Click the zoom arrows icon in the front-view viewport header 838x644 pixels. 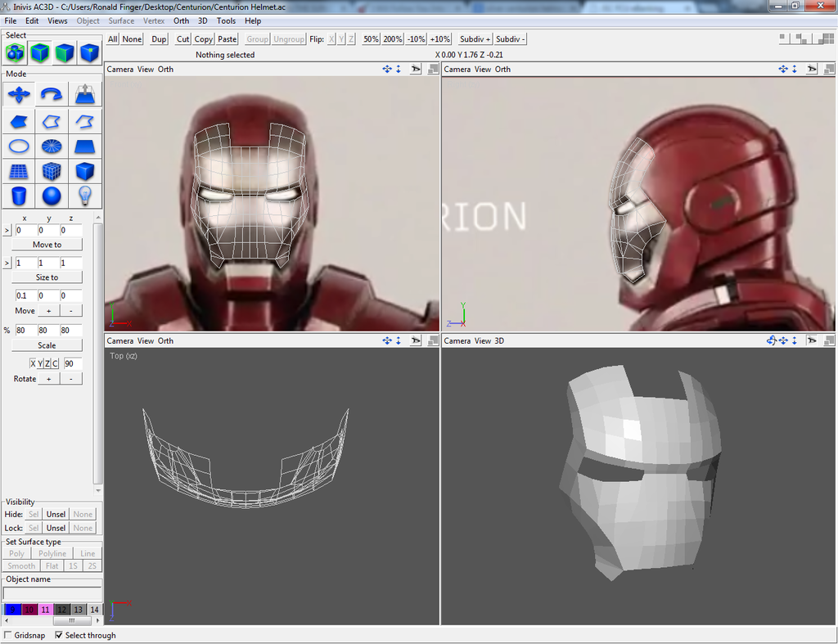[x=399, y=69]
